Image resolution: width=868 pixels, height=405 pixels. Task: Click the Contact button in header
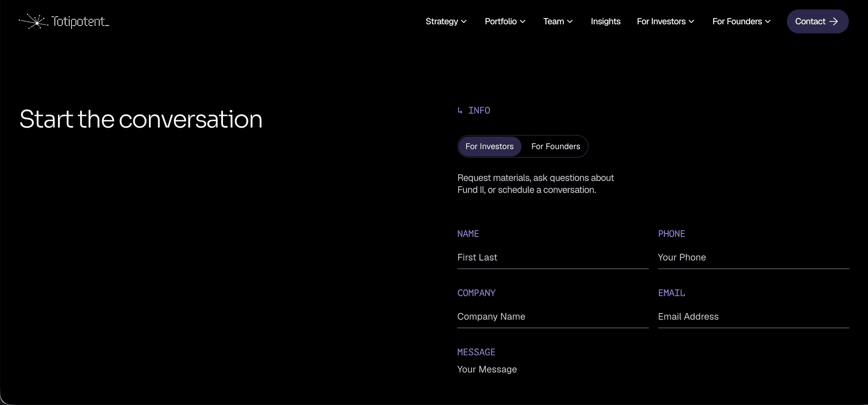(818, 21)
